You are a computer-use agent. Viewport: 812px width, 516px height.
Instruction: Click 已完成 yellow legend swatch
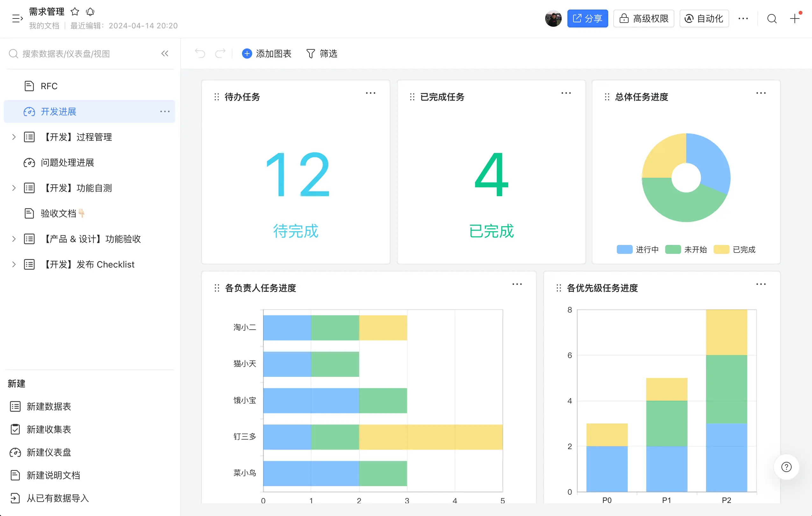pos(721,250)
